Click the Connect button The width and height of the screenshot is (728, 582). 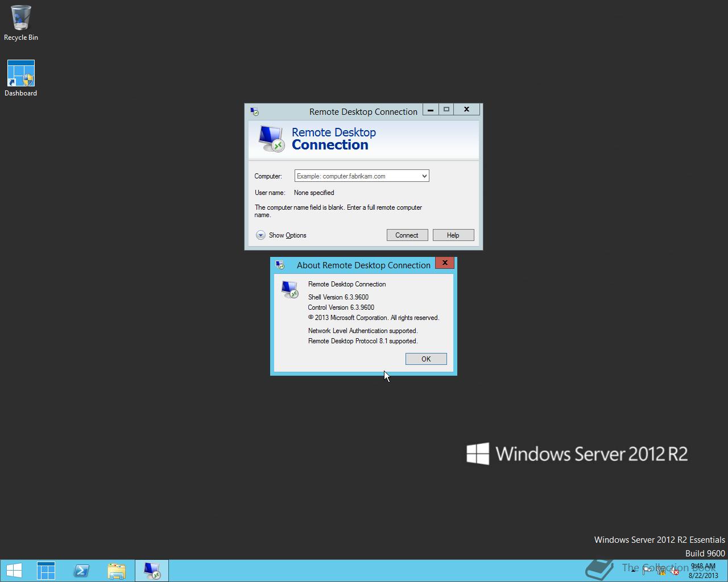pyautogui.click(x=407, y=235)
